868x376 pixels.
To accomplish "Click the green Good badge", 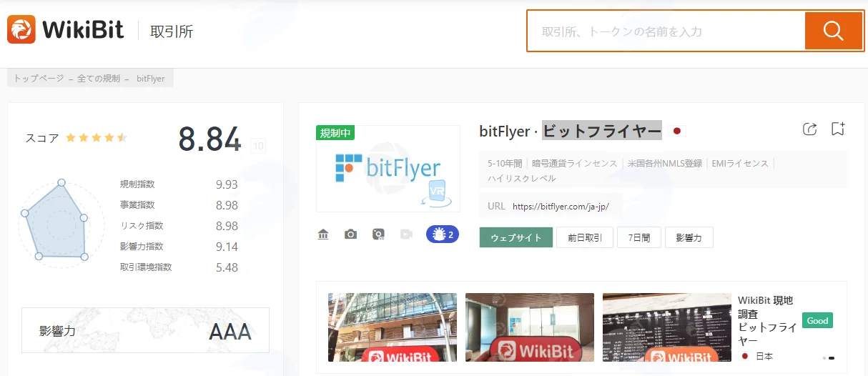I will tap(817, 320).
